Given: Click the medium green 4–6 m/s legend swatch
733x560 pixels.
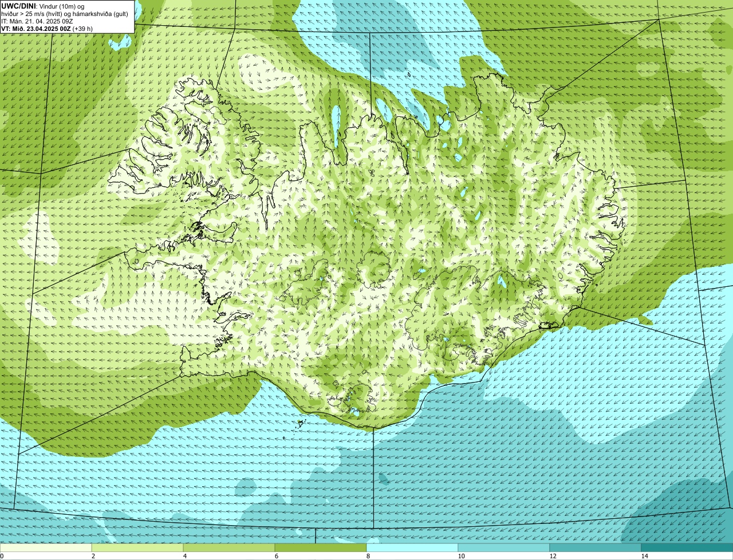Looking at the screenshot, I should click(229, 548).
